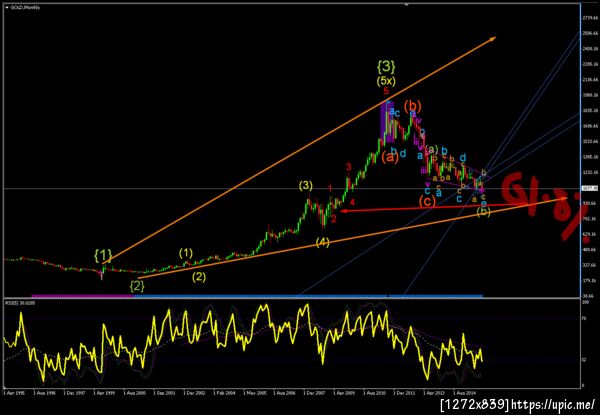This screenshot has height=415, width=600.
Task: Select the GOLD,Monthly chart title text
Action: 25,7
